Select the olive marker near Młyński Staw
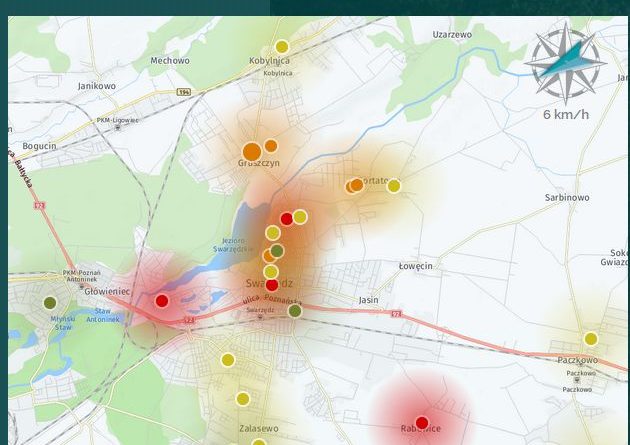Image resolution: width=630 pixels, height=445 pixels. click(50, 303)
